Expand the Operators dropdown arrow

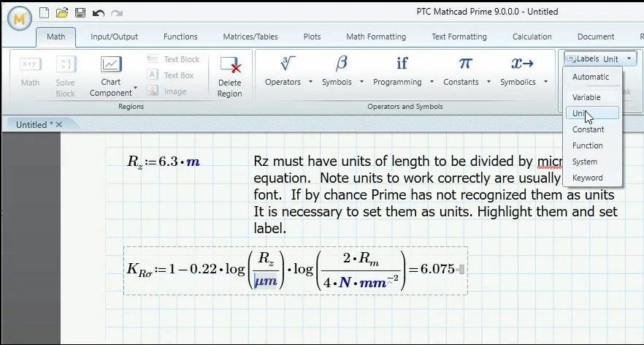(x=310, y=82)
